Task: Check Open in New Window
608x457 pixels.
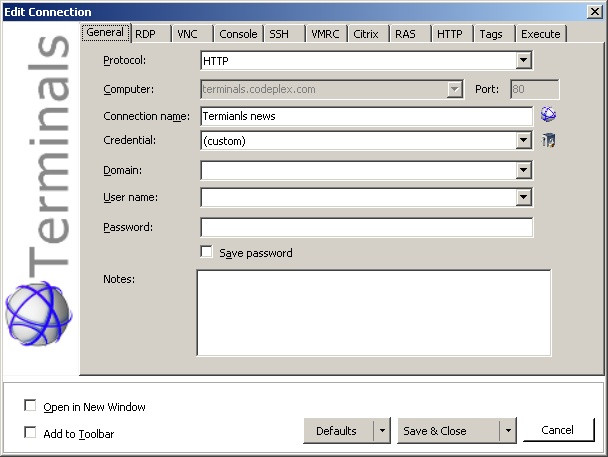Action: tap(30, 405)
